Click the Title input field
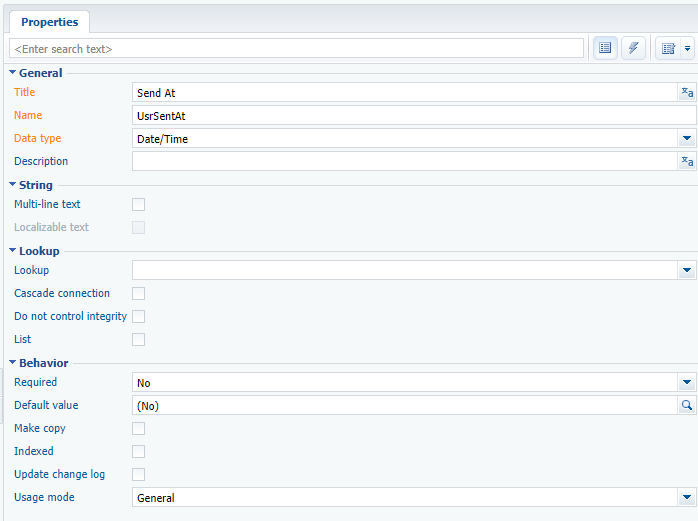 click(x=405, y=93)
